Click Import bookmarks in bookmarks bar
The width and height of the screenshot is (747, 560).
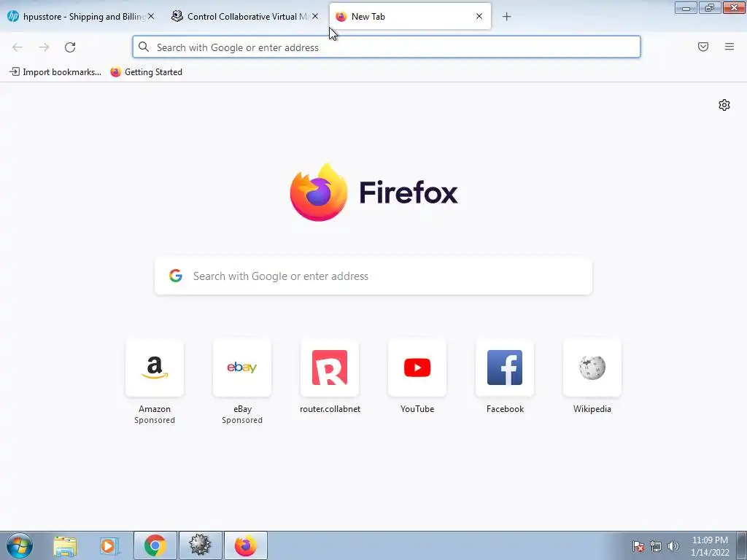[55, 72]
